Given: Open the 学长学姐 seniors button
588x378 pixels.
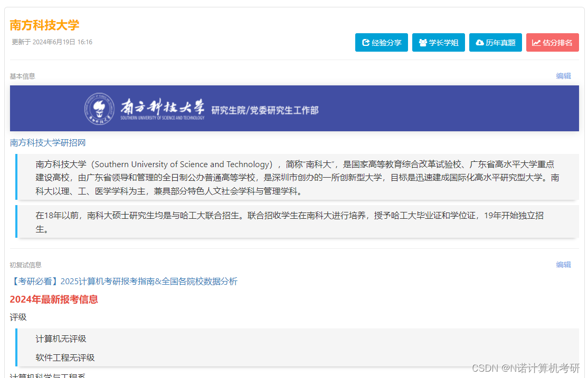Looking at the screenshot, I should (439, 42).
